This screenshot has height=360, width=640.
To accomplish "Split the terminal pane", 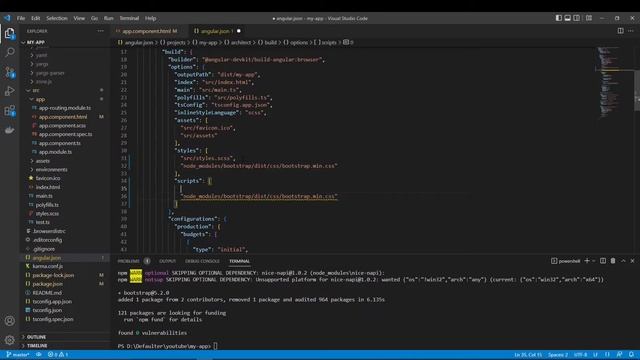I will click(603, 261).
